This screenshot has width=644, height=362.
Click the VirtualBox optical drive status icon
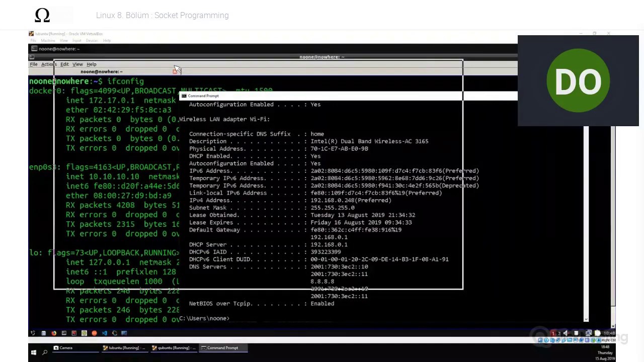coord(546,340)
